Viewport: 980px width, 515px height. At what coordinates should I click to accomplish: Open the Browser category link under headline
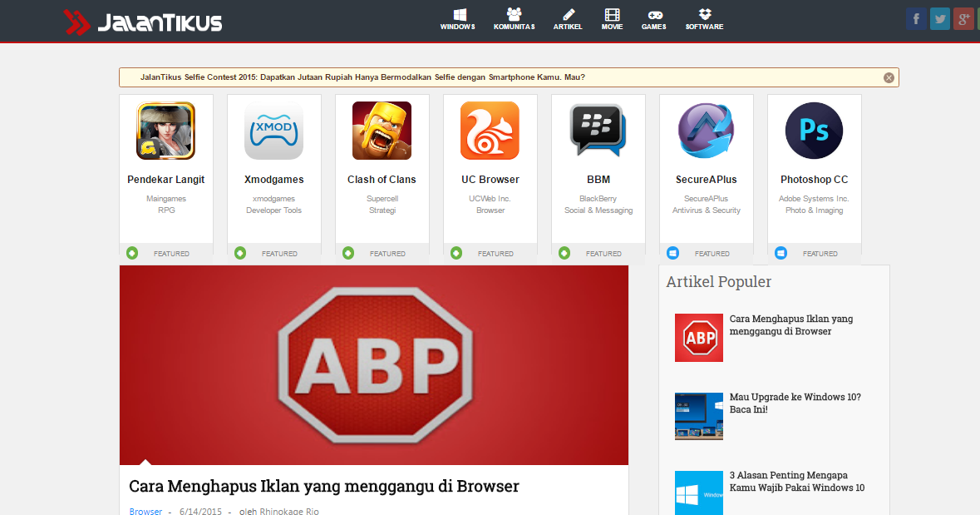(x=145, y=511)
